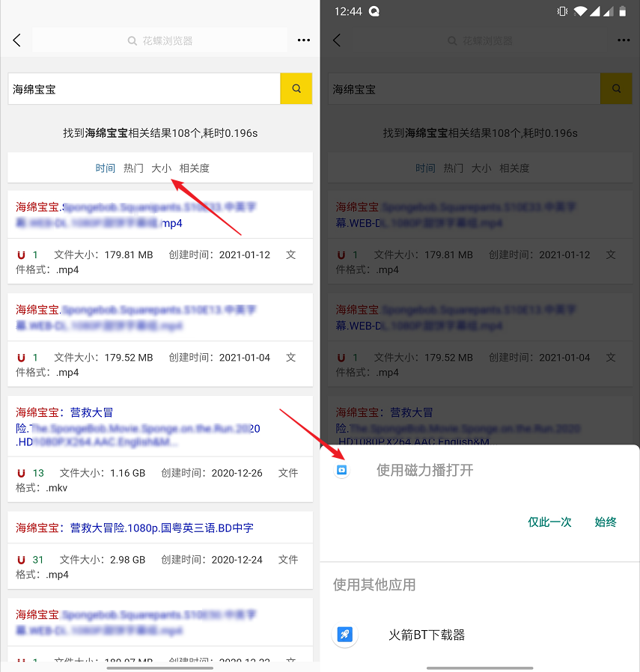Tap 花蝶浏览器 address bar in left screen

(160, 40)
